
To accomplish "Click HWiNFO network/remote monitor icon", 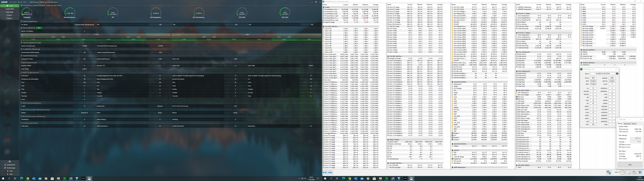I will coord(609,172).
